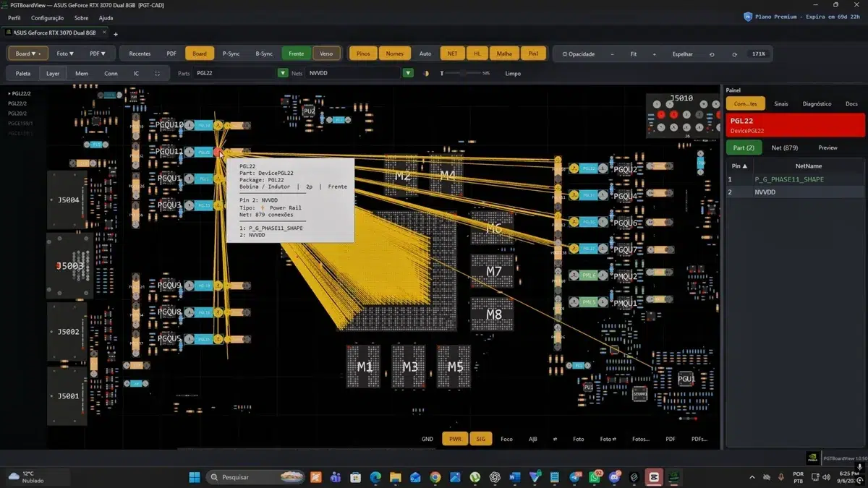Click the half-circle contrast icon beside Nets
The width and height of the screenshot is (868, 488).
425,73
